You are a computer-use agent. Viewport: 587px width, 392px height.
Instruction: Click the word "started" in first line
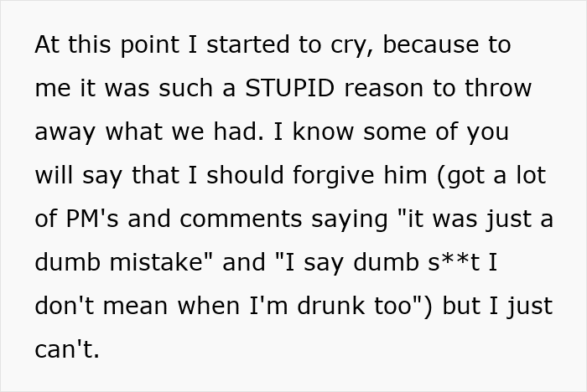click(x=248, y=45)
